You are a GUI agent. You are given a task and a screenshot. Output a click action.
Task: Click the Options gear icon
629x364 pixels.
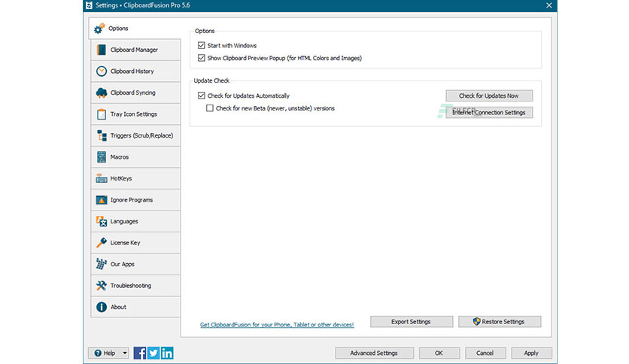[99, 29]
